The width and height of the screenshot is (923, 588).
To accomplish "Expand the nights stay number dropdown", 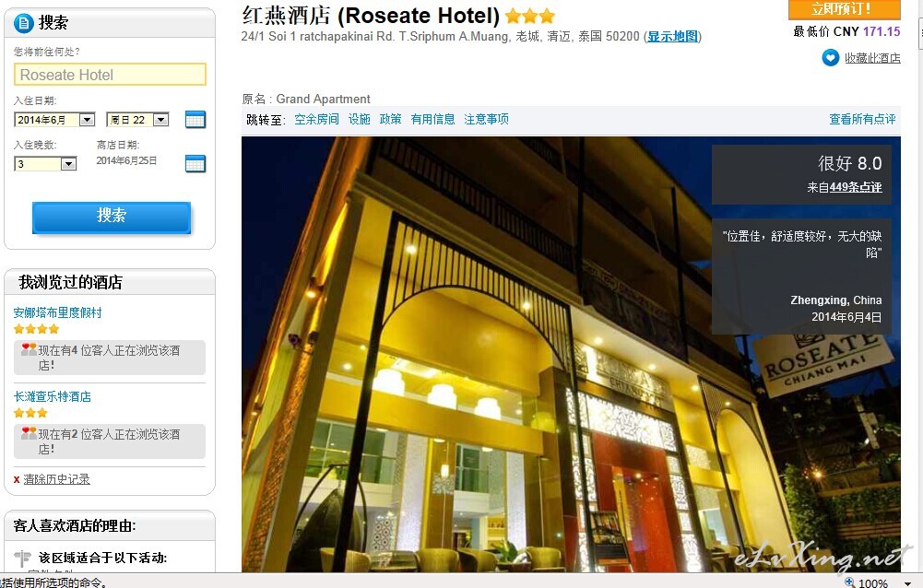I will (69, 164).
